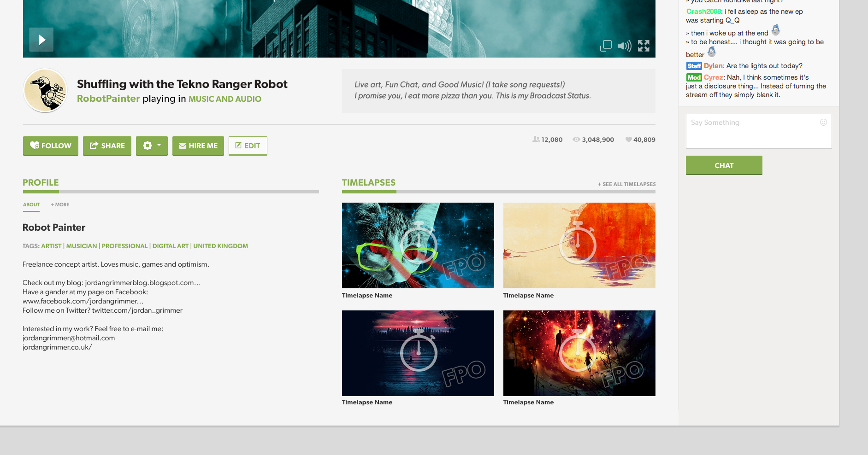Click Cyrez's username in chat
868x455 pixels.
click(714, 77)
